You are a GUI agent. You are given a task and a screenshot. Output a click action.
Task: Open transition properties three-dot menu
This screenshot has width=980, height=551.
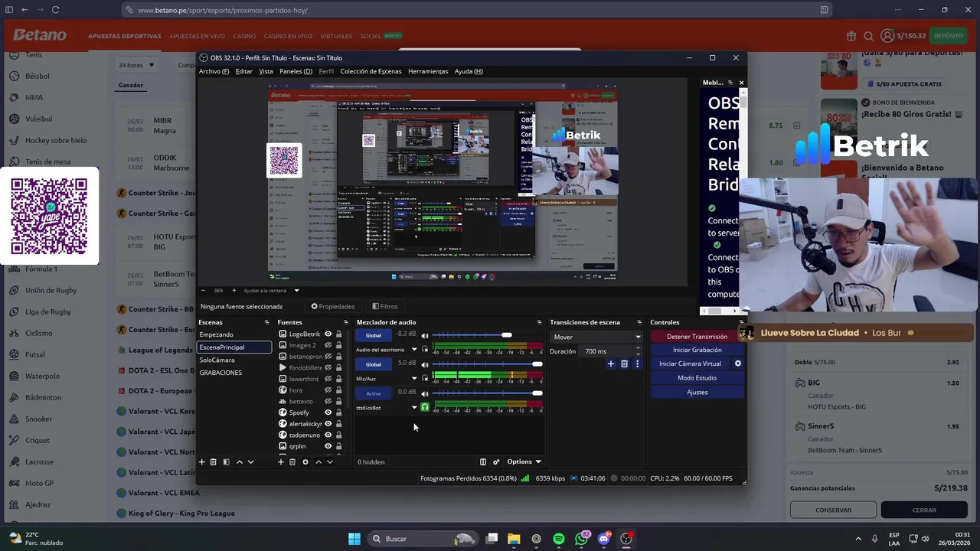(637, 364)
